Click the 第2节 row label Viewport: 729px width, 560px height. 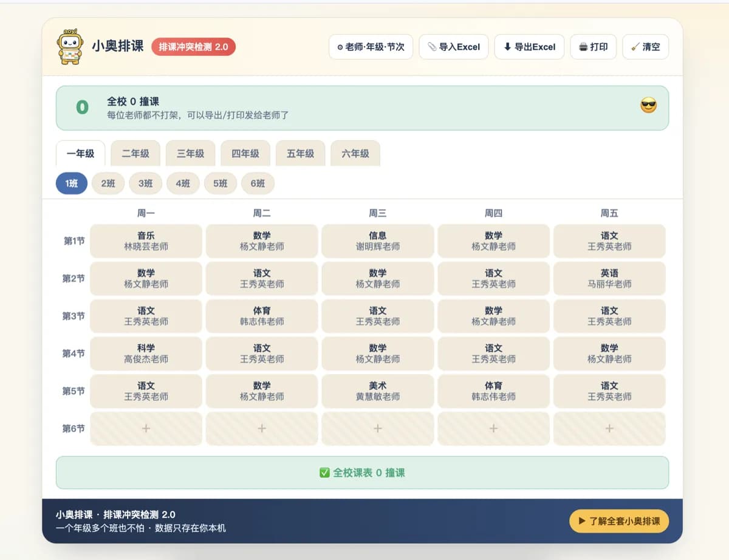74,279
